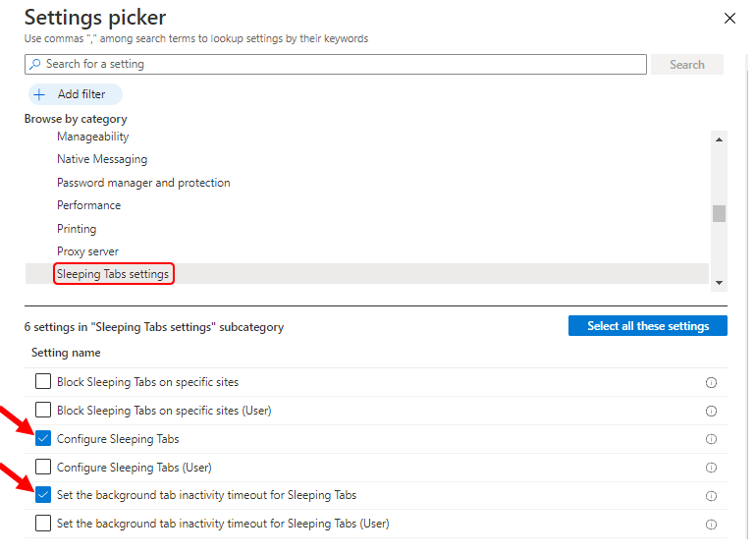
Task: Open the Native Messaging category
Action: tap(102, 159)
